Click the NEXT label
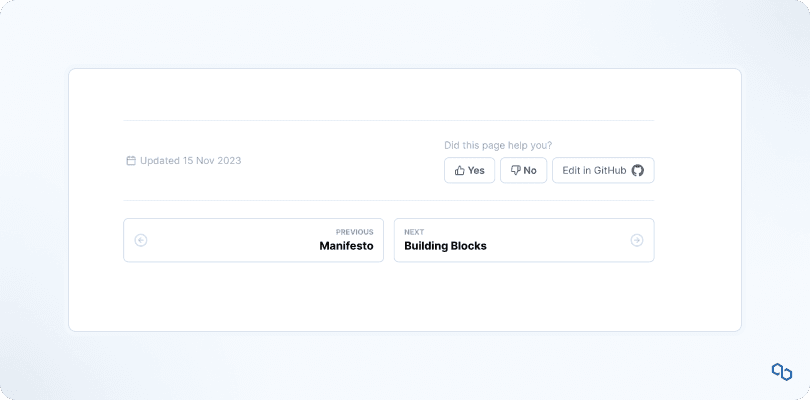 tap(414, 232)
